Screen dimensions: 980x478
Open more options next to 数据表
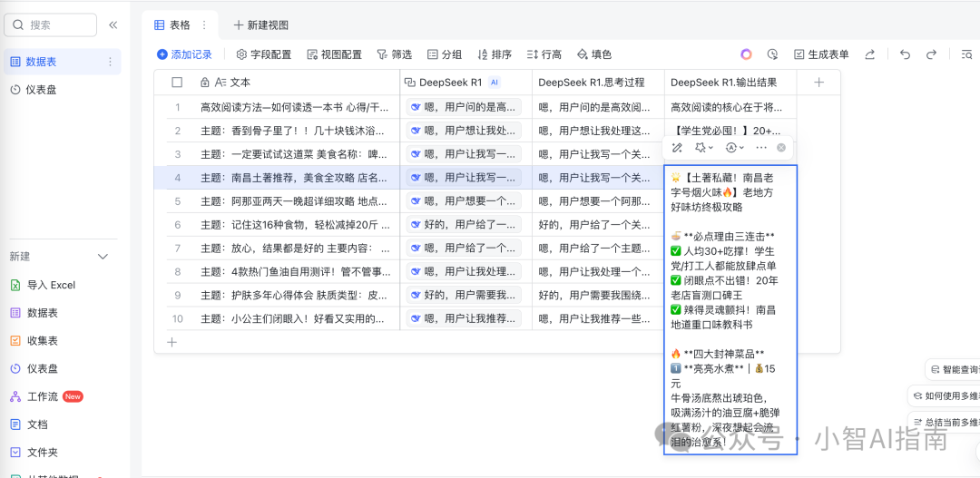coord(111,62)
